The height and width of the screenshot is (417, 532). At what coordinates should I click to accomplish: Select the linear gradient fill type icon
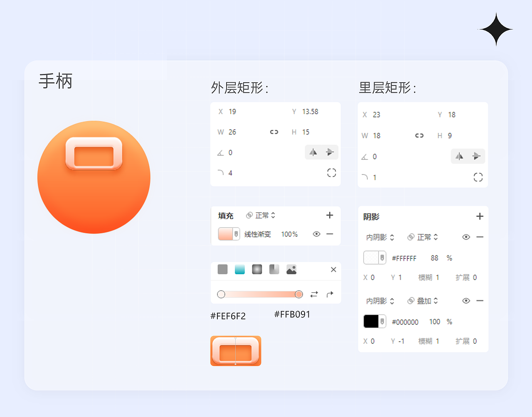point(239,270)
